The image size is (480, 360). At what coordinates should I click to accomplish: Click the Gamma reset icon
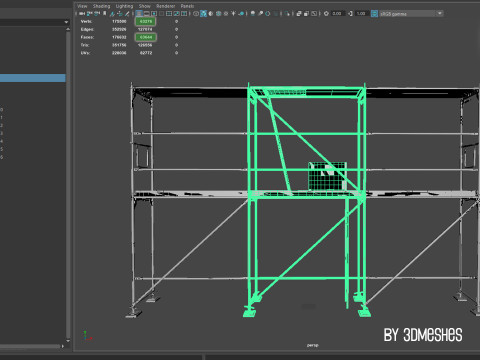(350, 14)
